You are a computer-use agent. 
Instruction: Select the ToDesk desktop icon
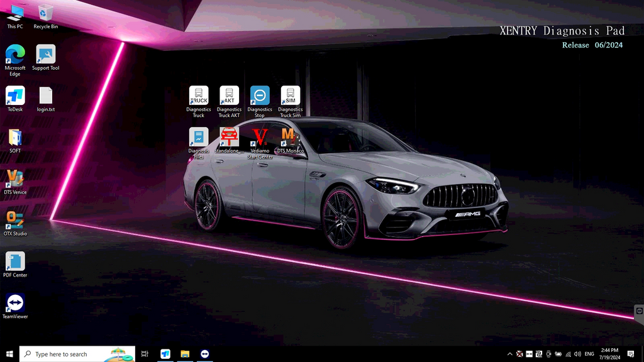pos(15,96)
